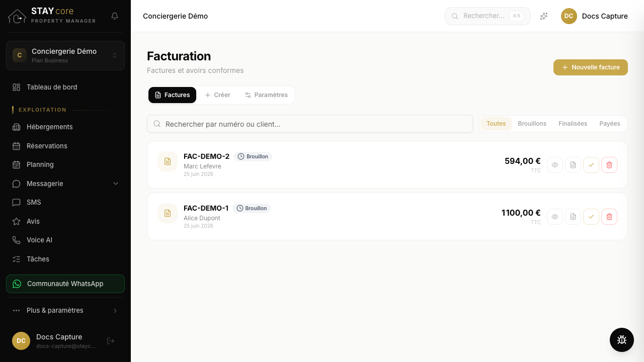Filter invoices by Toutes
Image resolution: width=644 pixels, height=362 pixels.
pyautogui.click(x=496, y=124)
